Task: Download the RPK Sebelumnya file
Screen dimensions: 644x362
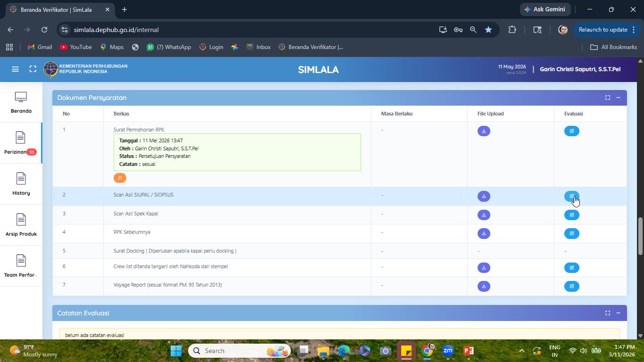Action: coord(484,233)
